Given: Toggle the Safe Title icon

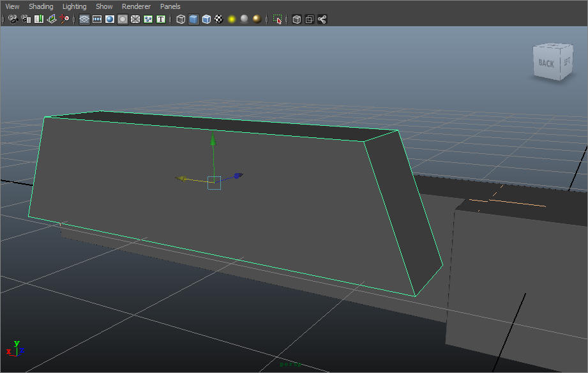Looking at the screenshot, I should coord(161,19).
